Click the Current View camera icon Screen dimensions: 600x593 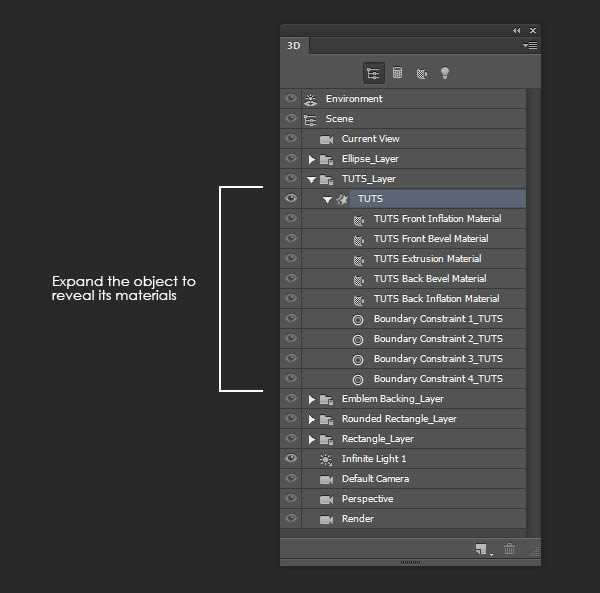326,140
